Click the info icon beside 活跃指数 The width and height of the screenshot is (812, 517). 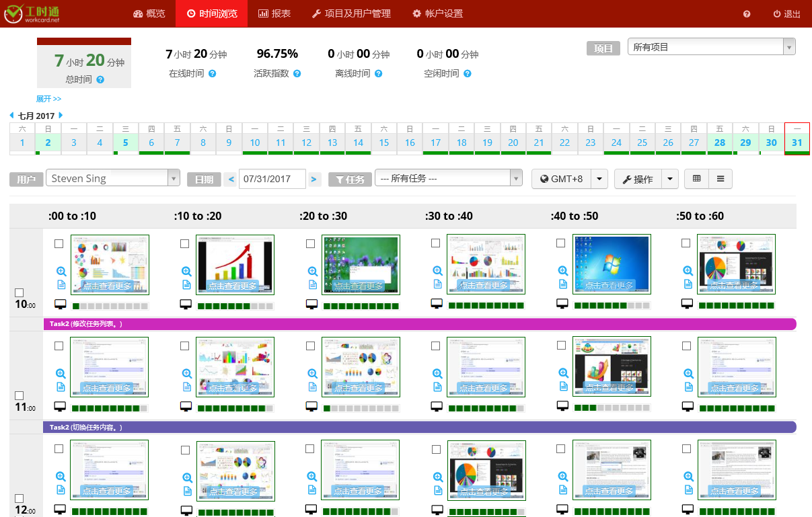pyautogui.click(x=297, y=73)
